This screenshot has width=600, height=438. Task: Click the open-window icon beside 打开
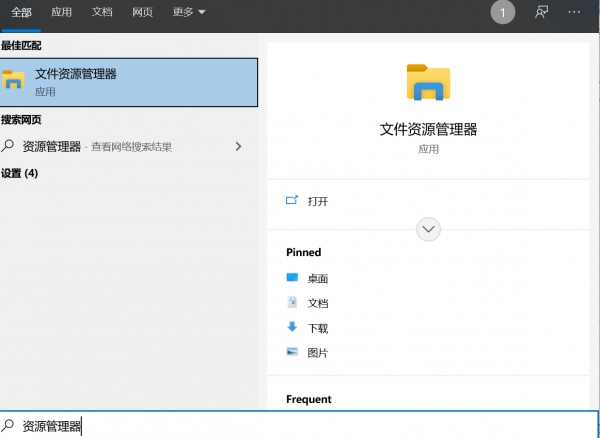[x=292, y=200]
